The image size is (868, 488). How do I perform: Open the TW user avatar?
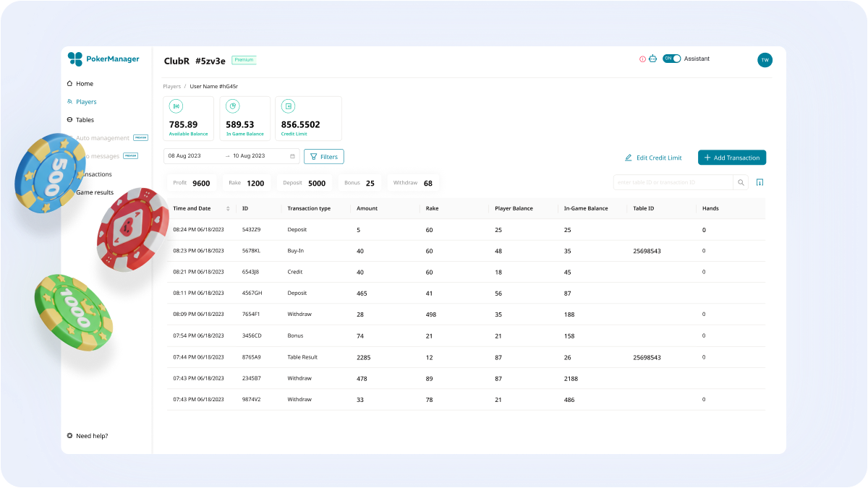765,60
